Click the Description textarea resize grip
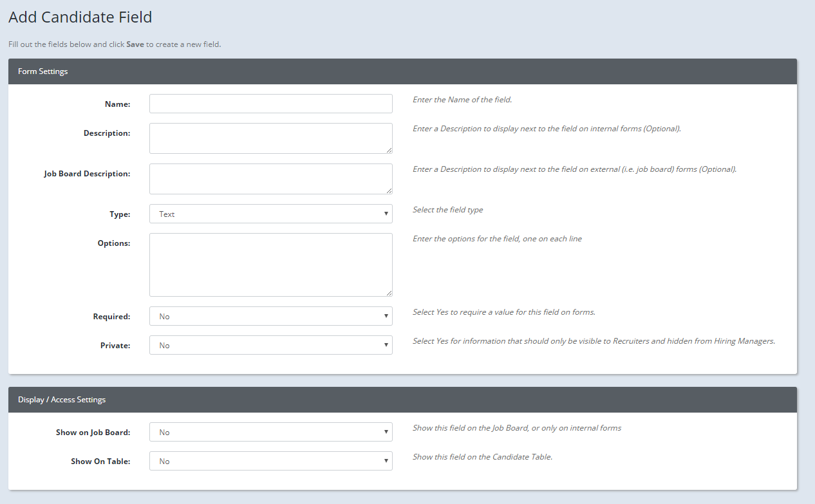Viewport: 815px width, 504px height. click(390, 151)
